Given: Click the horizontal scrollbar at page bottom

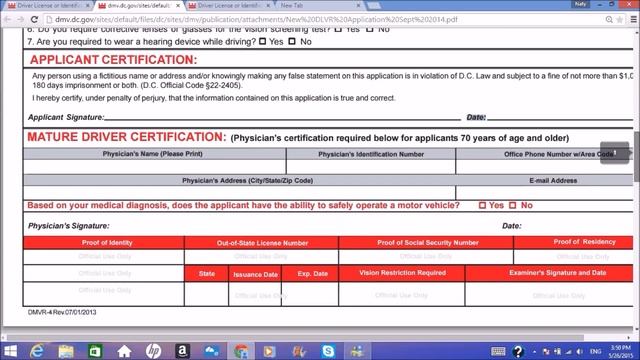Looking at the screenshot, I should tap(296, 338).
